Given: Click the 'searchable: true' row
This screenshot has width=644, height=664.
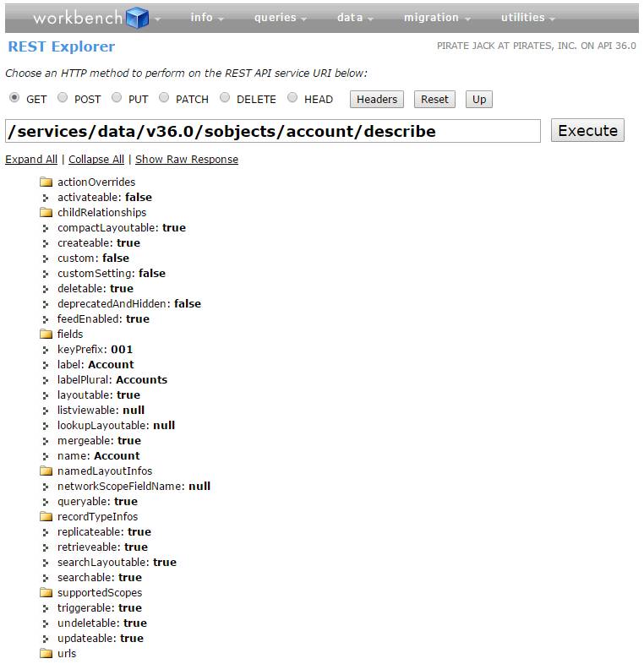Looking at the screenshot, I should click(100, 578).
